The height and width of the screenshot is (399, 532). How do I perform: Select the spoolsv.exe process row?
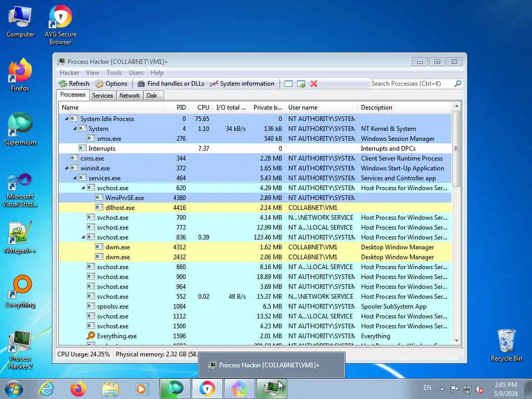(x=255, y=307)
